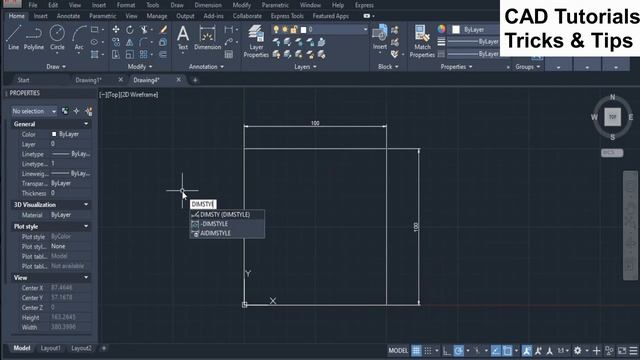The width and height of the screenshot is (640, 360).
Task: Toggle drawing grid display in status bar
Action: 416,351
